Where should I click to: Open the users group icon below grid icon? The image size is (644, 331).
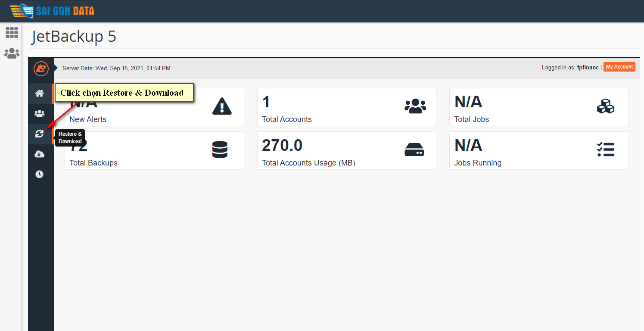12,53
